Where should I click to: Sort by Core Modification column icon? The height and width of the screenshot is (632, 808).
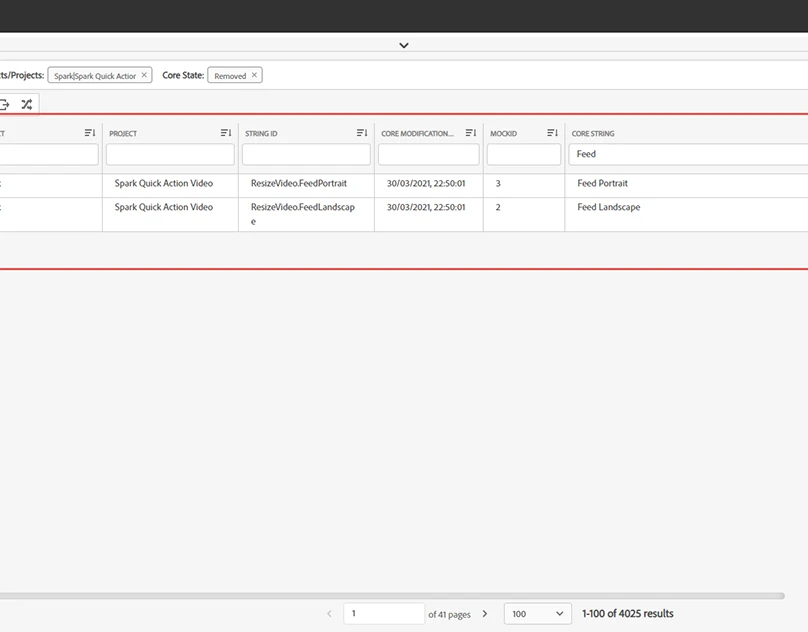pos(471,133)
